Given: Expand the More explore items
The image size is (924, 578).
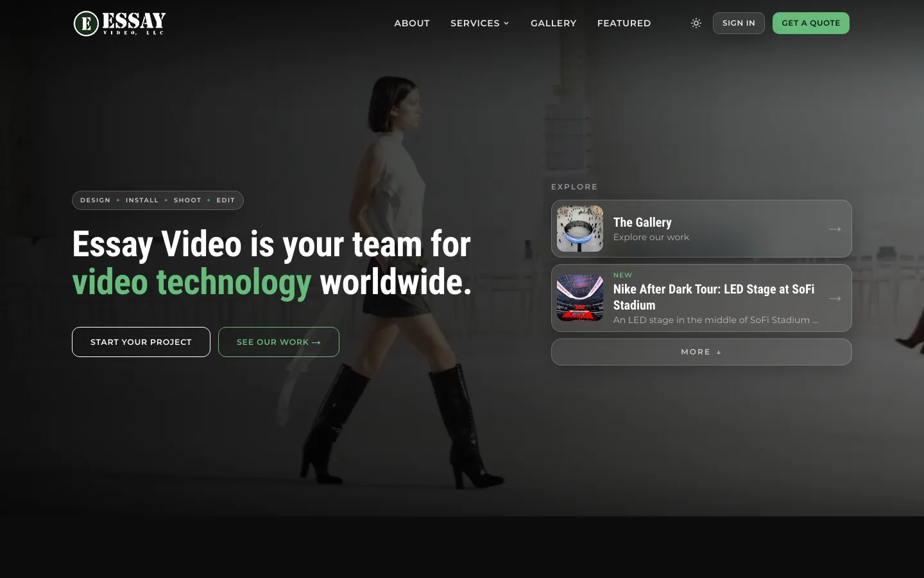Looking at the screenshot, I should click(x=701, y=352).
